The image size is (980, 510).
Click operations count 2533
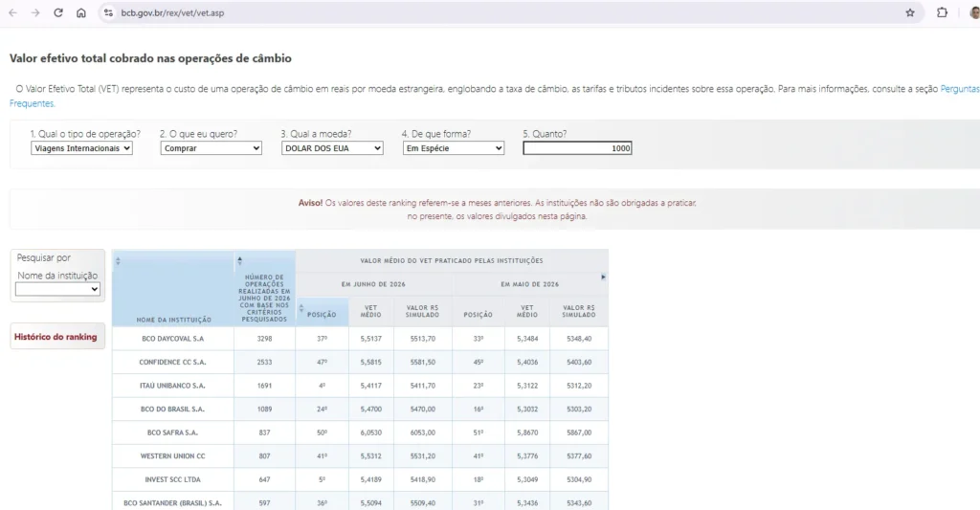click(x=264, y=362)
